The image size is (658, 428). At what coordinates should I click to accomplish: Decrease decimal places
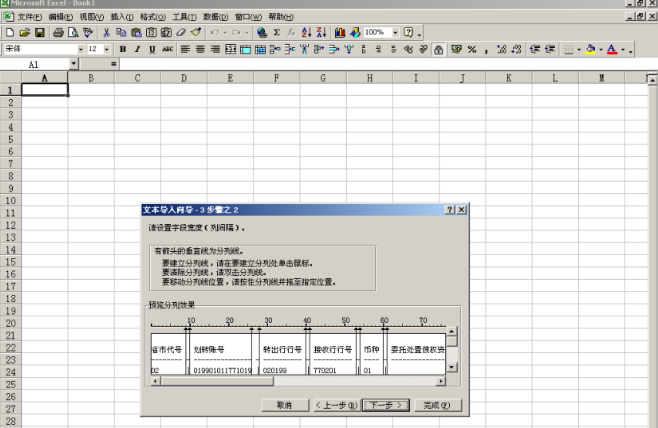517,49
